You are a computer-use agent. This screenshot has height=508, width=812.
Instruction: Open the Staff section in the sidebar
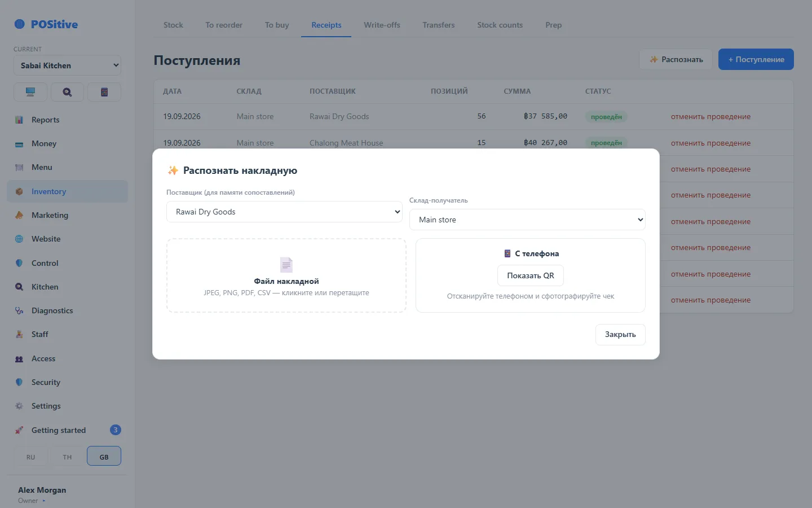pos(67,335)
